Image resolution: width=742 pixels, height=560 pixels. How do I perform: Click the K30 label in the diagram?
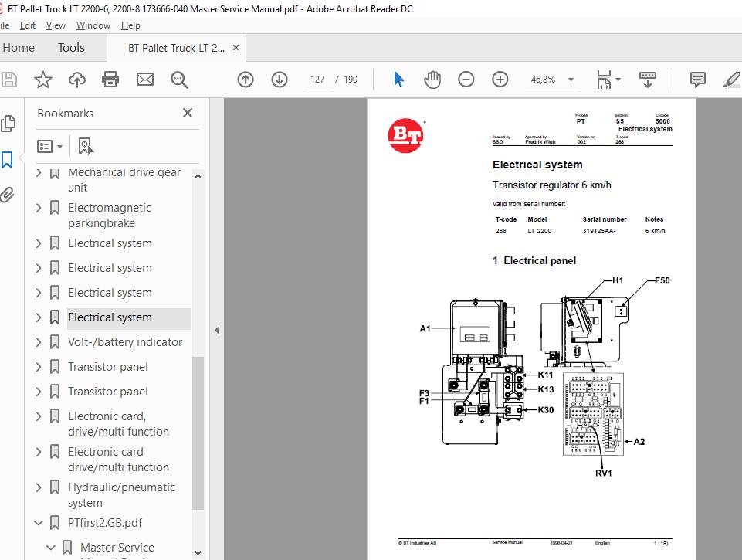pyautogui.click(x=546, y=410)
